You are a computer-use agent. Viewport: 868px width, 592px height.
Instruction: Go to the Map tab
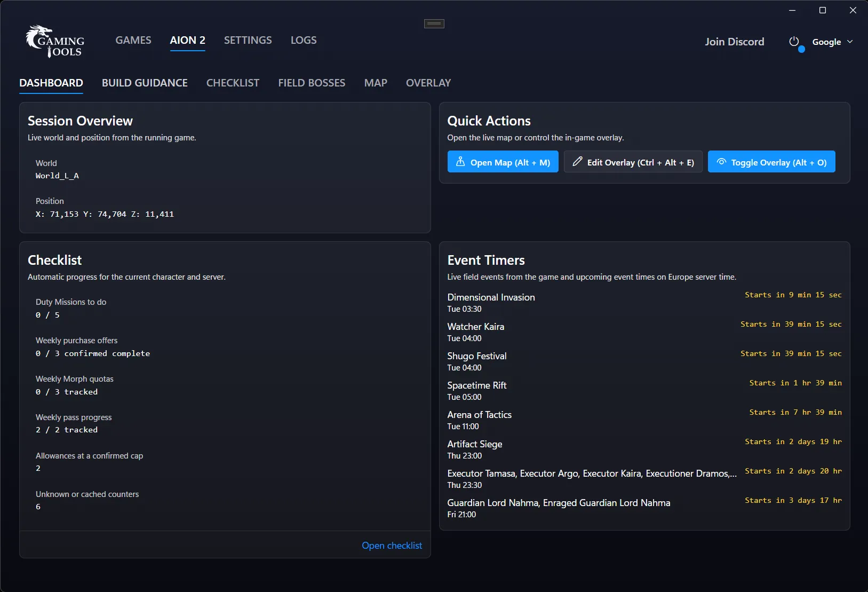tap(376, 83)
